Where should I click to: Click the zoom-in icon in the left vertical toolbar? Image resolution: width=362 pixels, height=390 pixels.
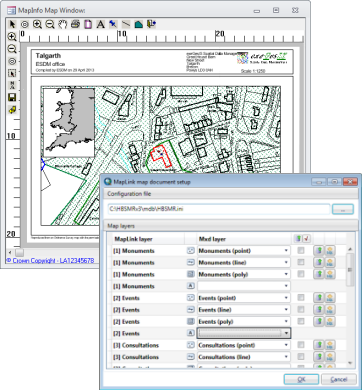click(x=12, y=37)
